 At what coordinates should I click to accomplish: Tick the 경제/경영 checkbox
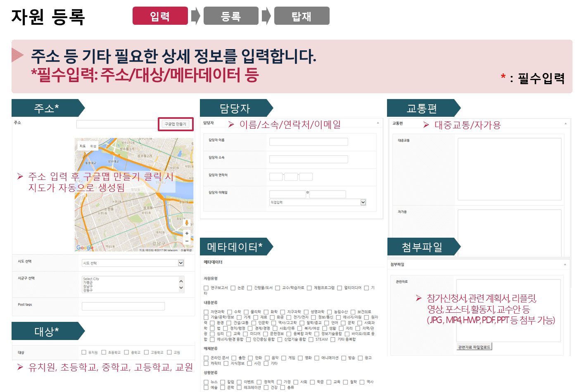click(250, 328)
